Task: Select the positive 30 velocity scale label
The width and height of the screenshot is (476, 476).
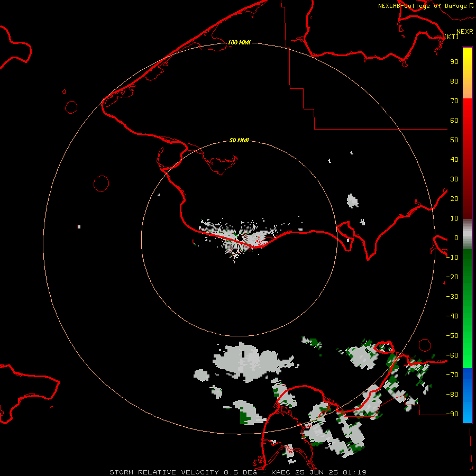Action: coord(454,179)
